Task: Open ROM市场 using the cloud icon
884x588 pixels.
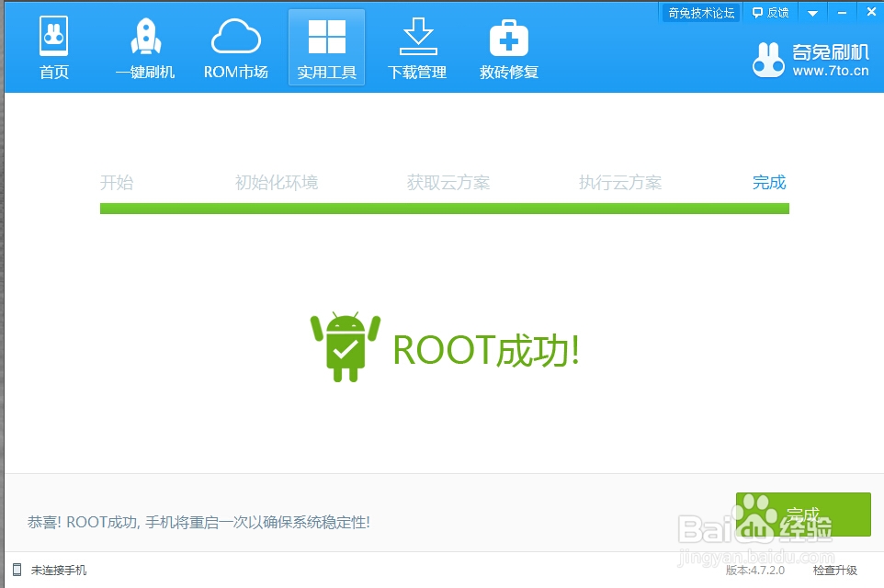Action: tap(235, 35)
